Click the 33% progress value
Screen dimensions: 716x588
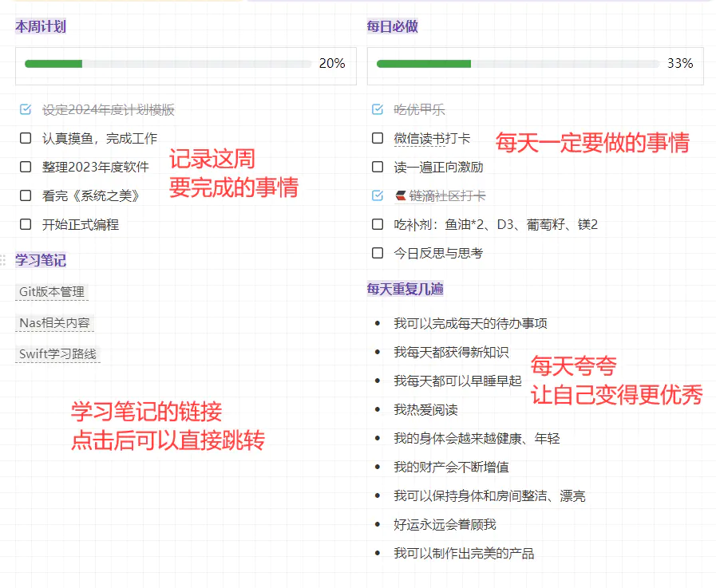pos(680,64)
